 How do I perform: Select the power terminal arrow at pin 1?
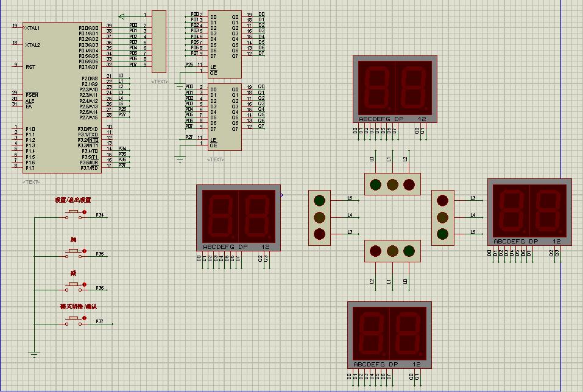[122, 16]
